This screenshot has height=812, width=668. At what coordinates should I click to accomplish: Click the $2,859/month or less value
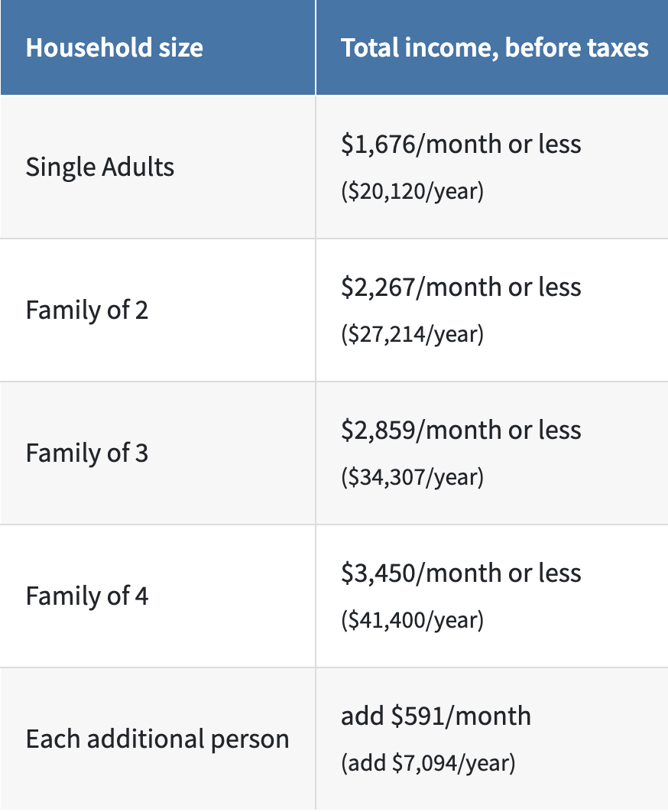coord(461,429)
